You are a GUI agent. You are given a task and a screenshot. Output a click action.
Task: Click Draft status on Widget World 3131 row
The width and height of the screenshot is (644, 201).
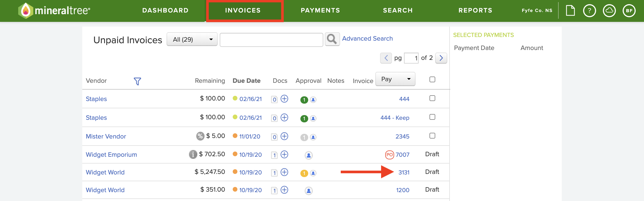click(x=432, y=172)
